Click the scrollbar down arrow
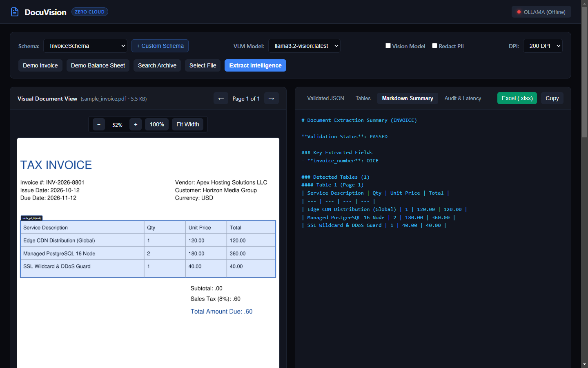The width and height of the screenshot is (588, 368). tap(584, 364)
